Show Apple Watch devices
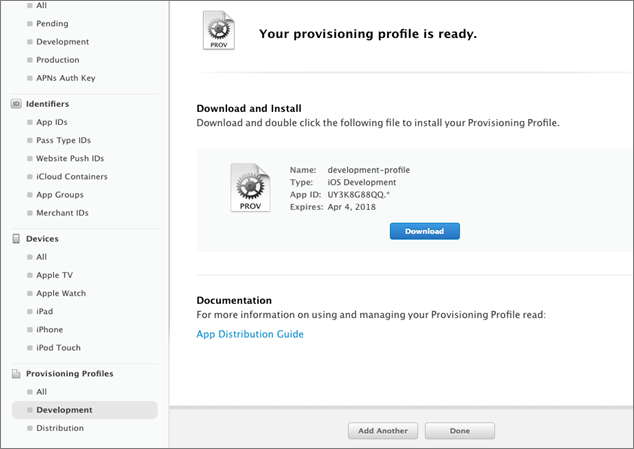This screenshot has height=449, width=634. 61,293
